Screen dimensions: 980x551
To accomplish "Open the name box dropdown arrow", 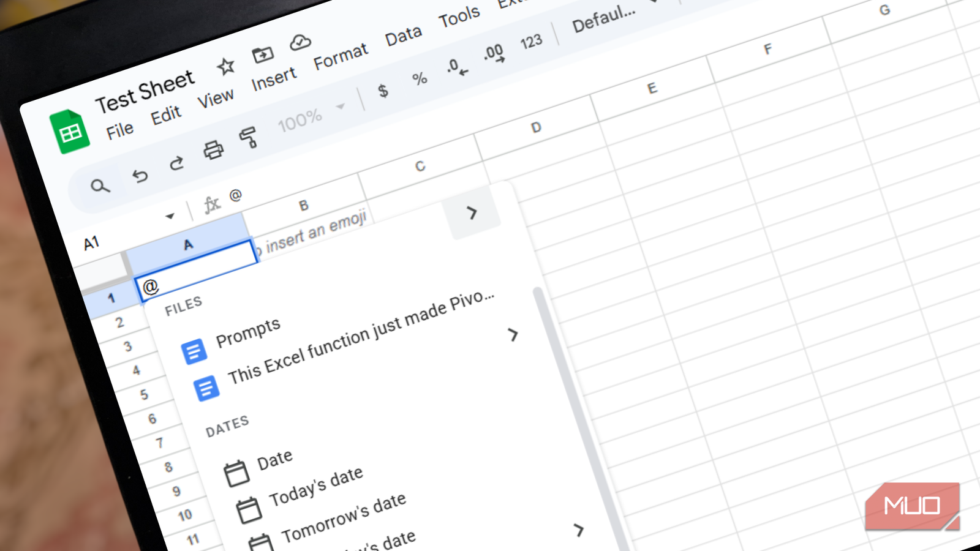I will tap(170, 216).
